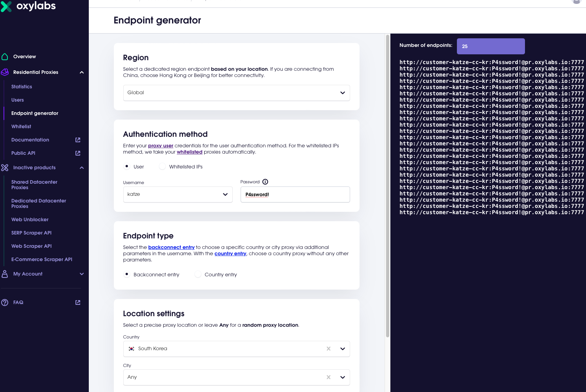This screenshot has width=586, height=392.
Task: Open Endpoint generator in sidebar
Action: 35,113
